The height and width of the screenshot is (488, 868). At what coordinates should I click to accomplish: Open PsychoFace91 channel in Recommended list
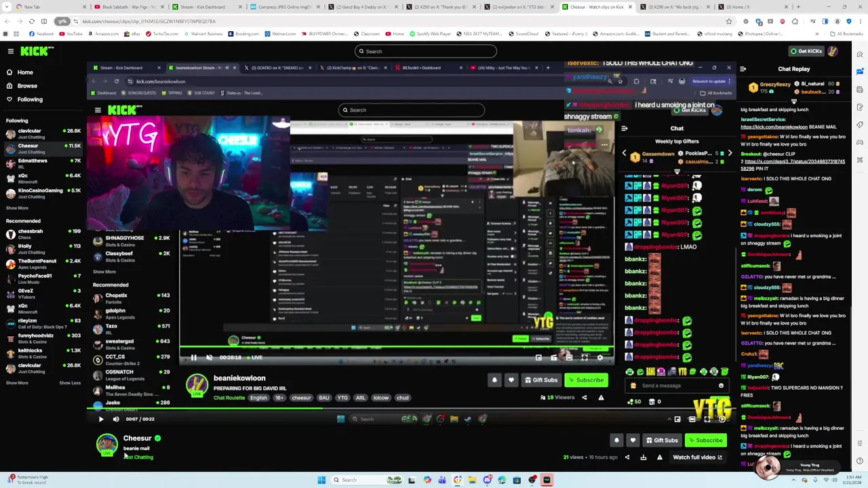point(43,279)
